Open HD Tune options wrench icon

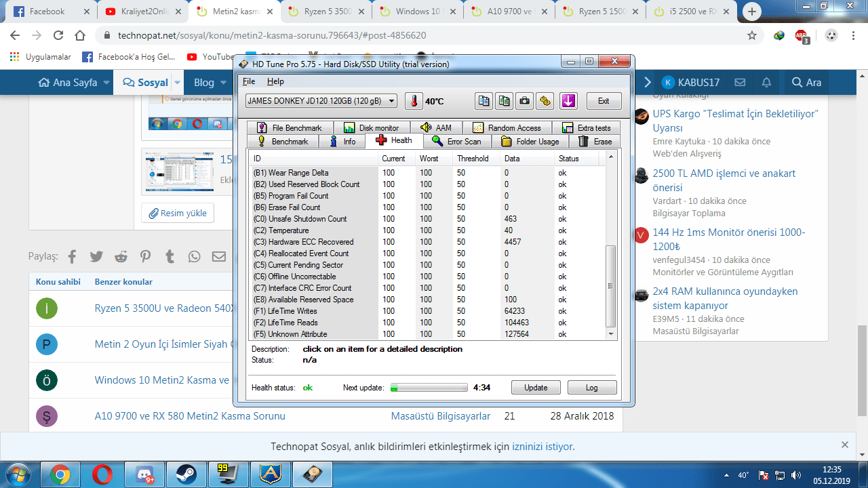(x=545, y=101)
